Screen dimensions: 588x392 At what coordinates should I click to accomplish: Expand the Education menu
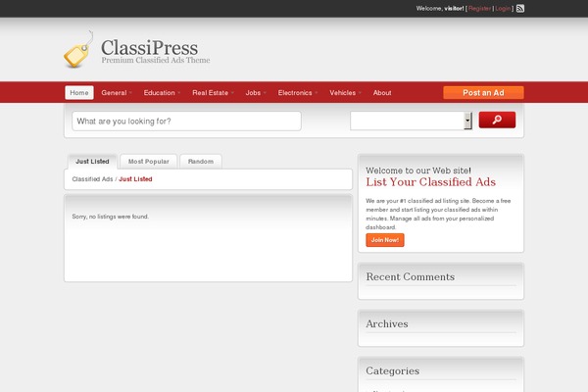pyautogui.click(x=162, y=93)
